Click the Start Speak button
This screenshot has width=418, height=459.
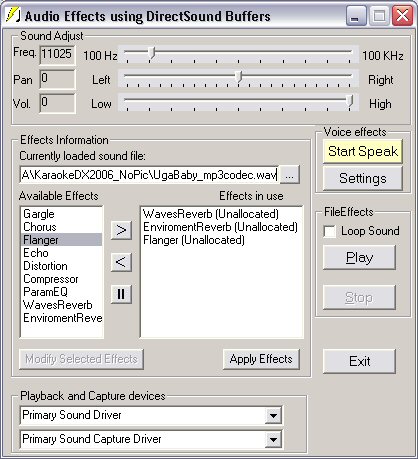point(363,151)
